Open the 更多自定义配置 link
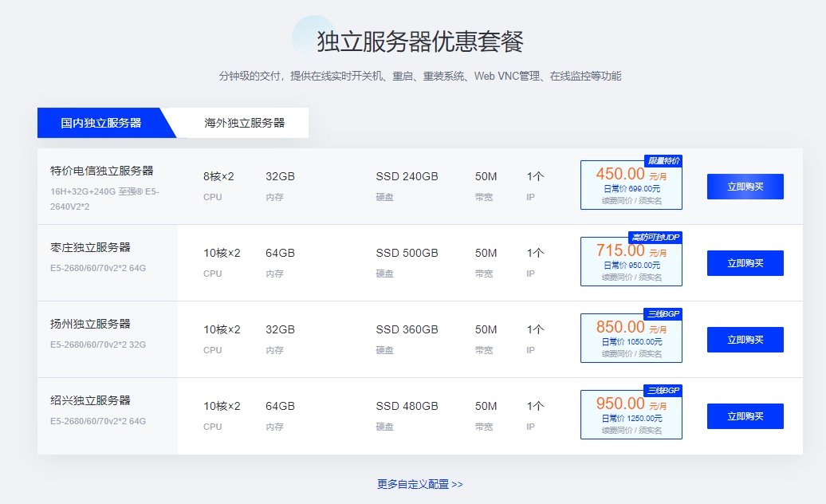This screenshot has width=826, height=504. pos(420,484)
